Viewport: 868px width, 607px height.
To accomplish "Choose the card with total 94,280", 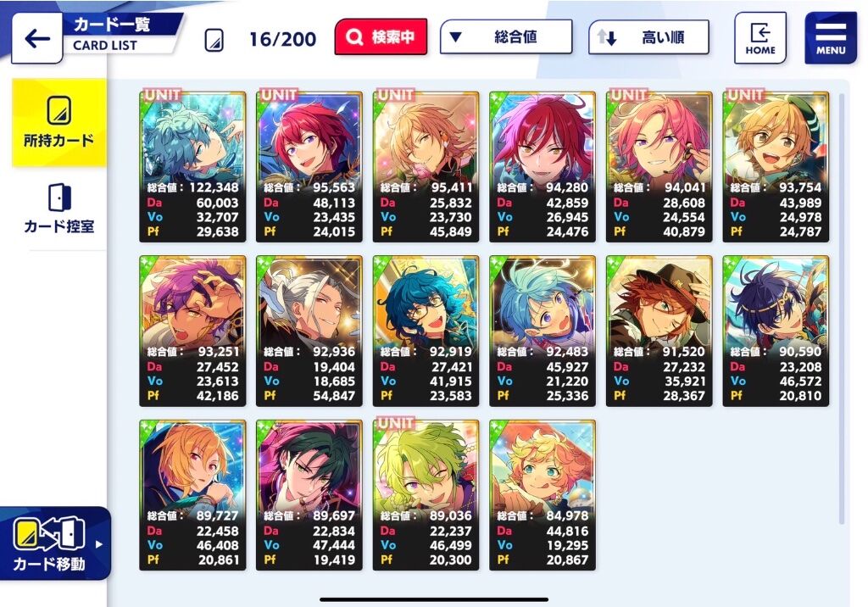I will pos(542,167).
